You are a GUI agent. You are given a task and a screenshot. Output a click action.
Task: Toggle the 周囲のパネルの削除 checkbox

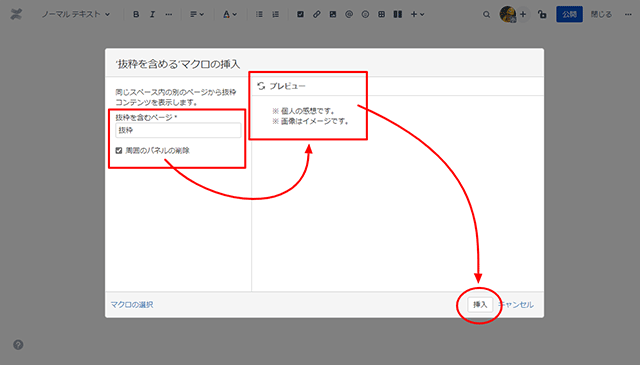coord(119,151)
